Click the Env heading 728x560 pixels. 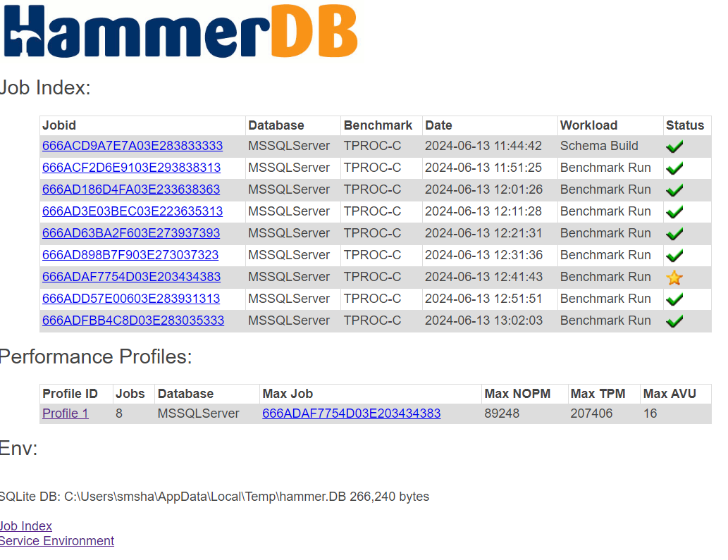tap(18, 448)
